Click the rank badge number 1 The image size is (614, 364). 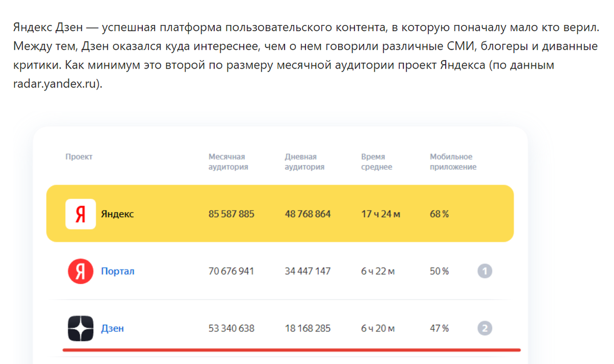(485, 271)
